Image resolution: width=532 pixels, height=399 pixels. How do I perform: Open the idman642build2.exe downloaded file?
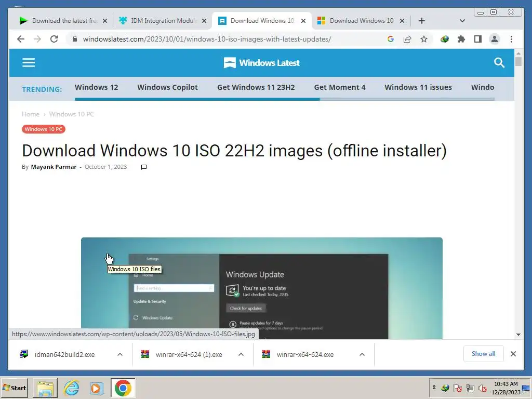click(x=64, y=354)
